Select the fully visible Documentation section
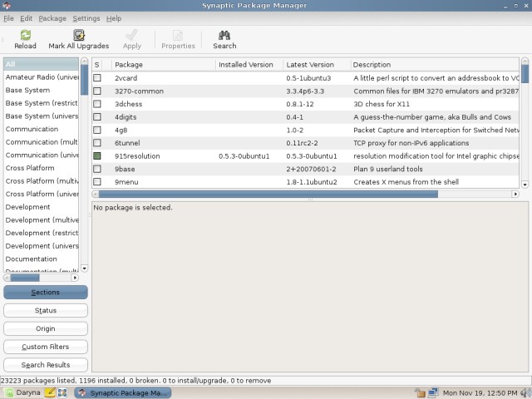The image size is (532, 399). [x=41, y=259]
